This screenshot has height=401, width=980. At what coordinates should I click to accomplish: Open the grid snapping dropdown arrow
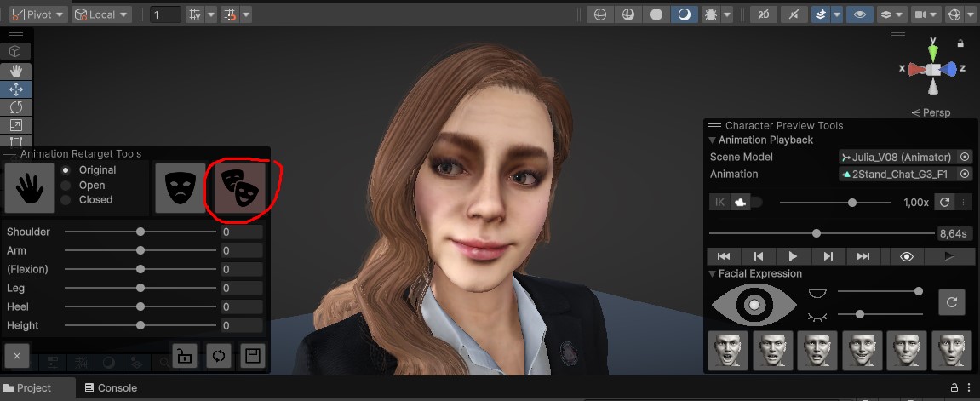[x=211, y=14]
